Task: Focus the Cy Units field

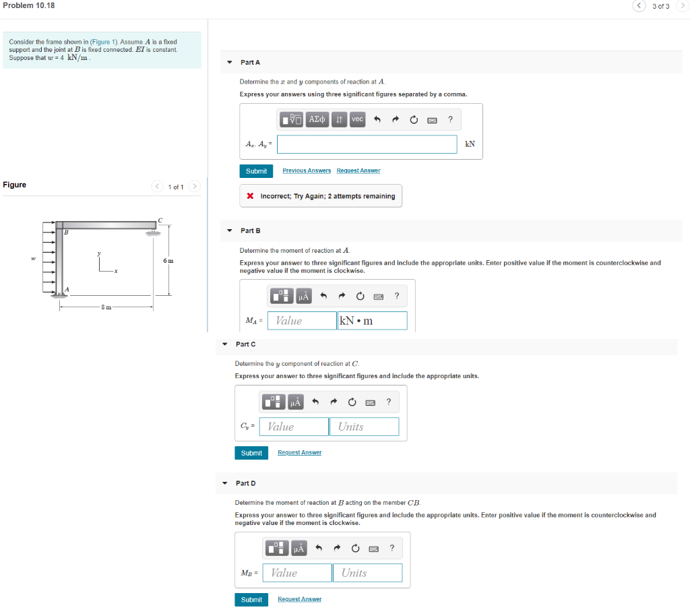Action: point(365,427)
